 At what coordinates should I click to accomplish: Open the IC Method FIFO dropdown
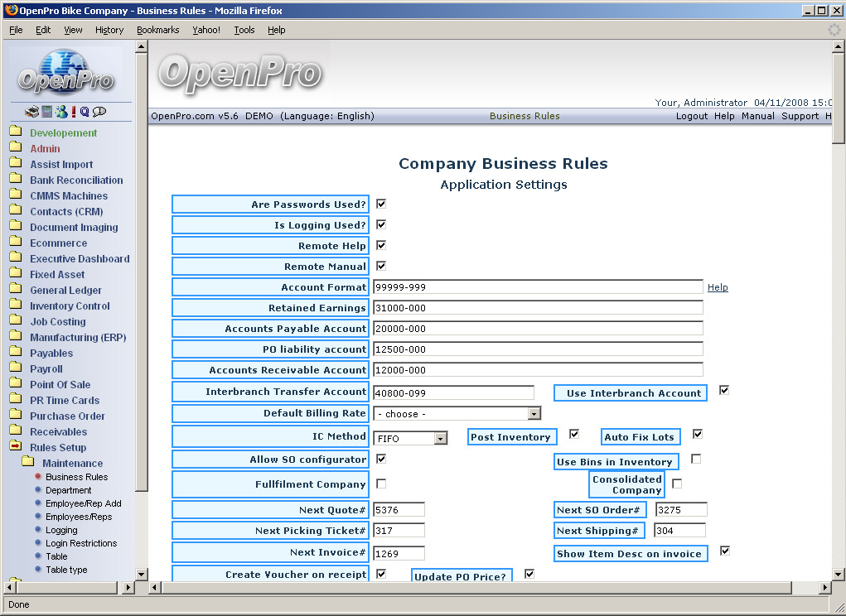click(x=440, y=438)
